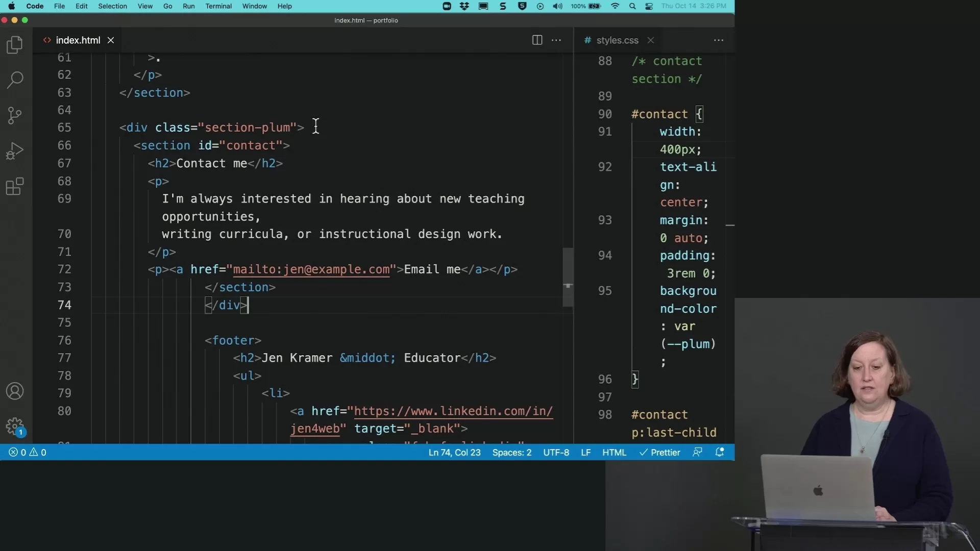980x551 pixels.
Task: Click Spaces: 2 indentation setting
Action: tap(511, 453)
